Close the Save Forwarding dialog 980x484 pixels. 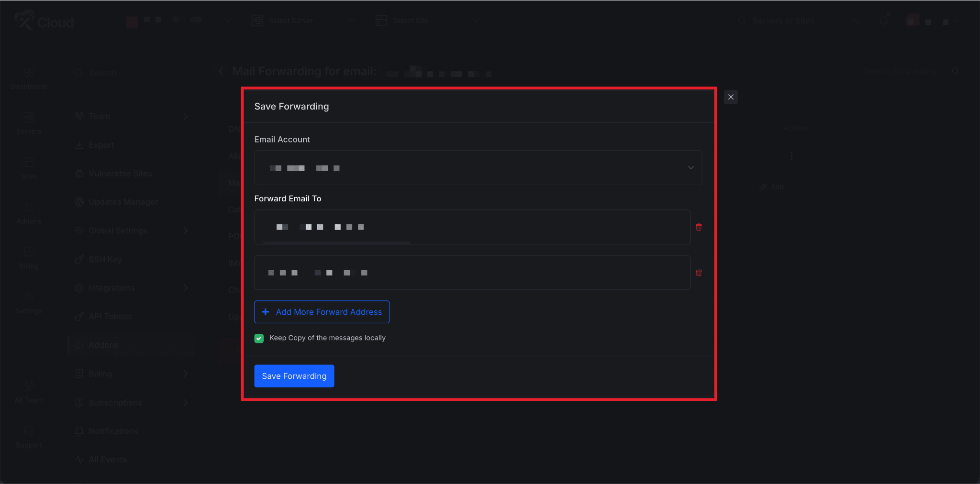(731, 97)
